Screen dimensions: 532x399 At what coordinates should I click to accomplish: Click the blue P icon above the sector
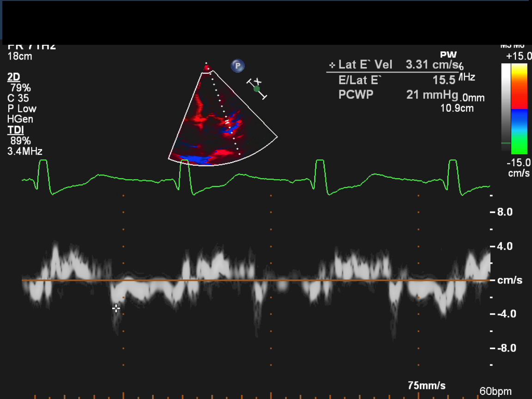[238, 66]
